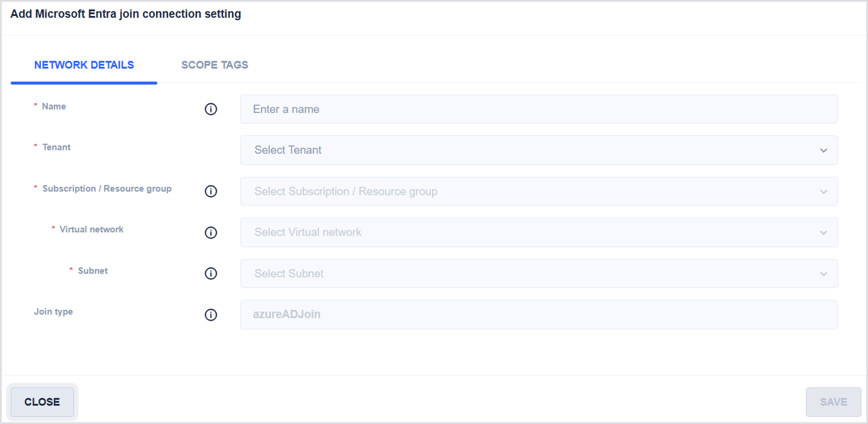The image size is (868, 424).
Task: Show info for Subscription / Resource group
Action: [x=211, y=192]
